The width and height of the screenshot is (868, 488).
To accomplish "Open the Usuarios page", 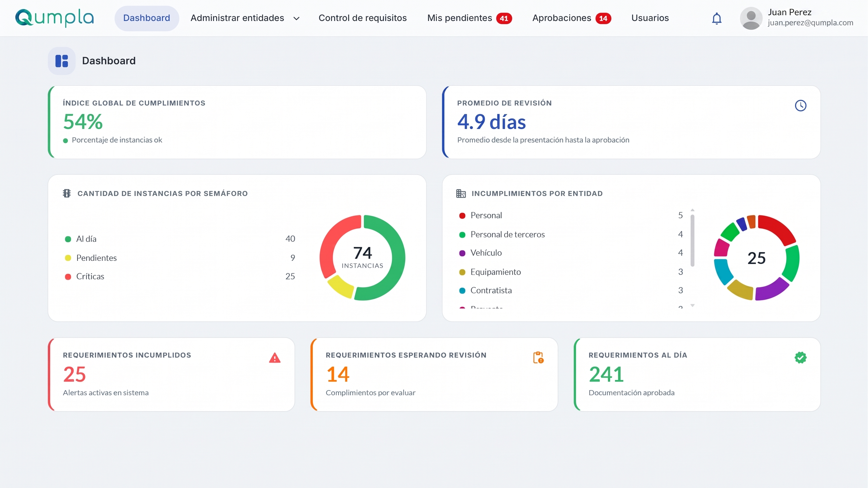I will point(650,18).
